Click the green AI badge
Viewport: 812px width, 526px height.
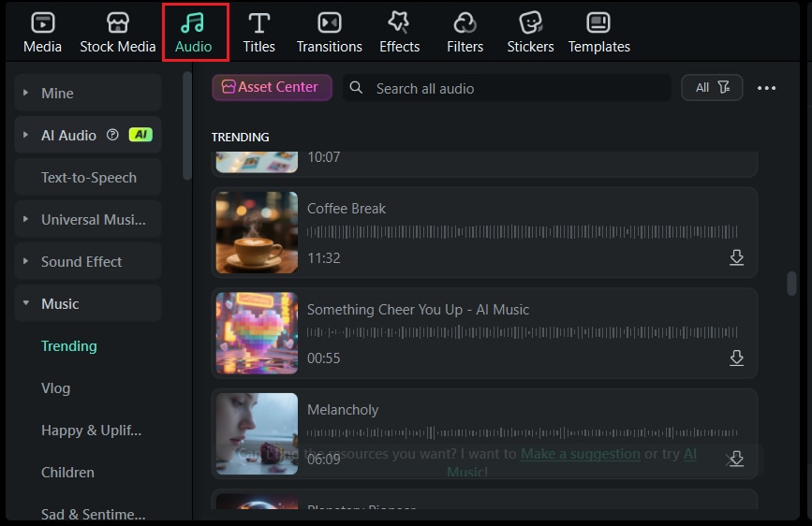[x=140, y=135]
